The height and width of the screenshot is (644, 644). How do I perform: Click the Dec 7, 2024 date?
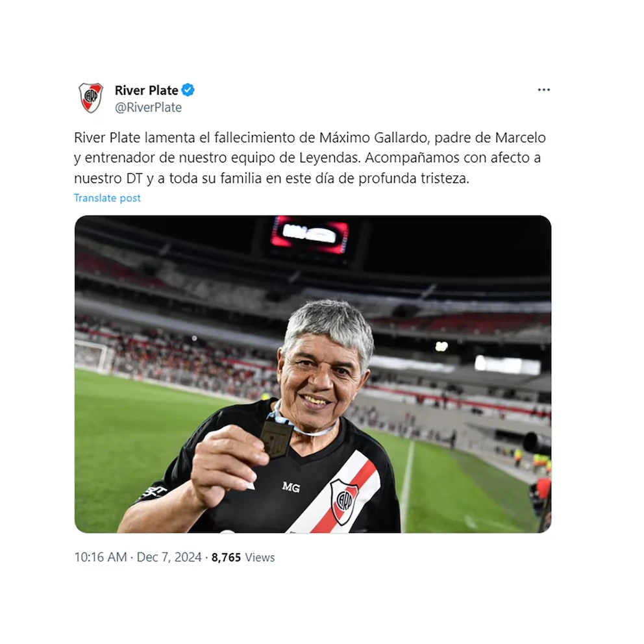[x=169, y=557]
